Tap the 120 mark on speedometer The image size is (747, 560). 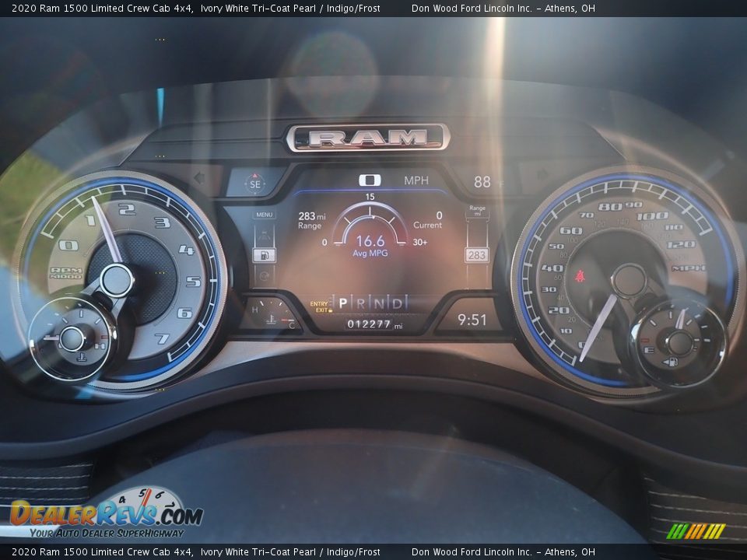click(682, 244)
